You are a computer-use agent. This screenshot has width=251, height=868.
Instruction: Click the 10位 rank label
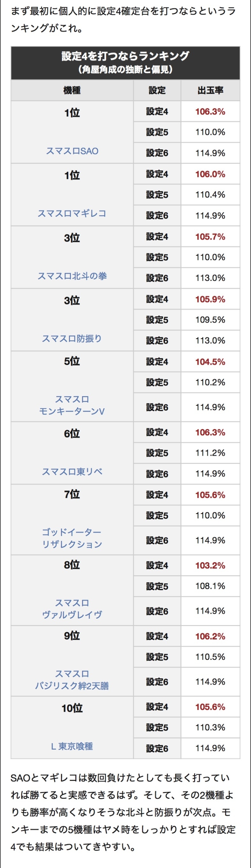coord(72,708)
